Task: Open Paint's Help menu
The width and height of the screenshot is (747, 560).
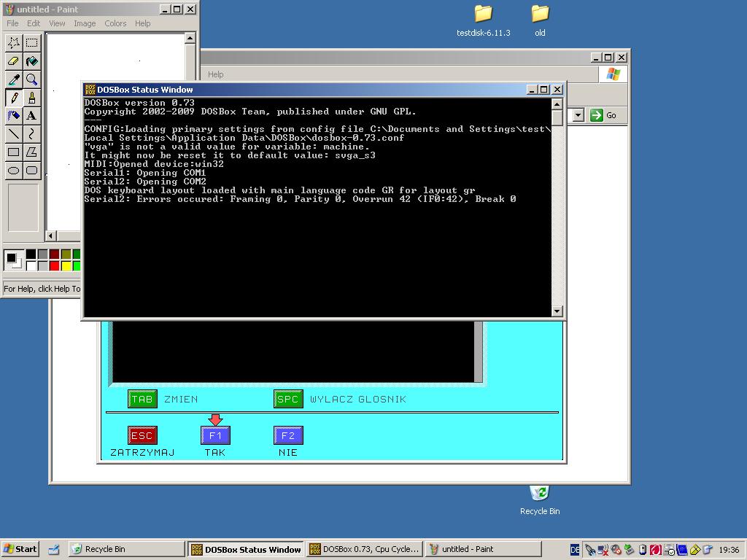Action: point(142,23)
